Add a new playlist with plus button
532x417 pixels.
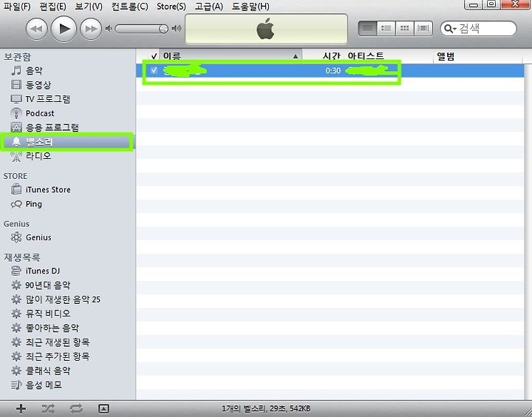tap(21, 409)
